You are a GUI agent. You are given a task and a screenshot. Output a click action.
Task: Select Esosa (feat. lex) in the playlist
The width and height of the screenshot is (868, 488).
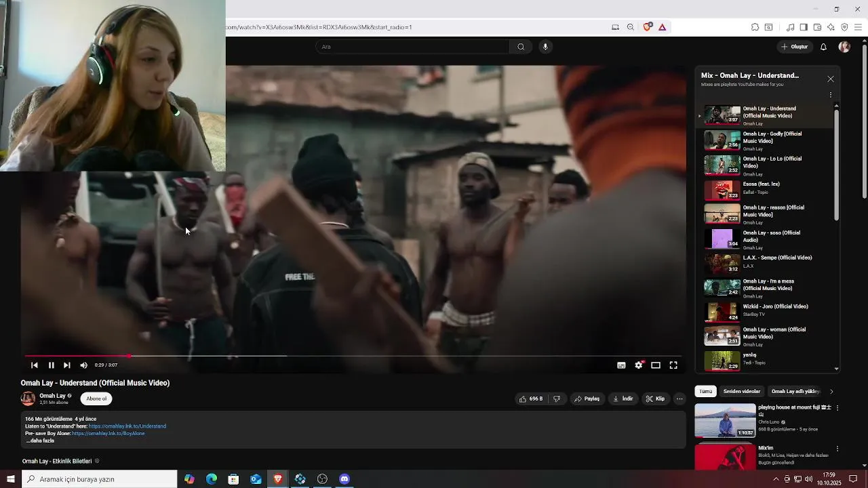[x=766, y=190]
